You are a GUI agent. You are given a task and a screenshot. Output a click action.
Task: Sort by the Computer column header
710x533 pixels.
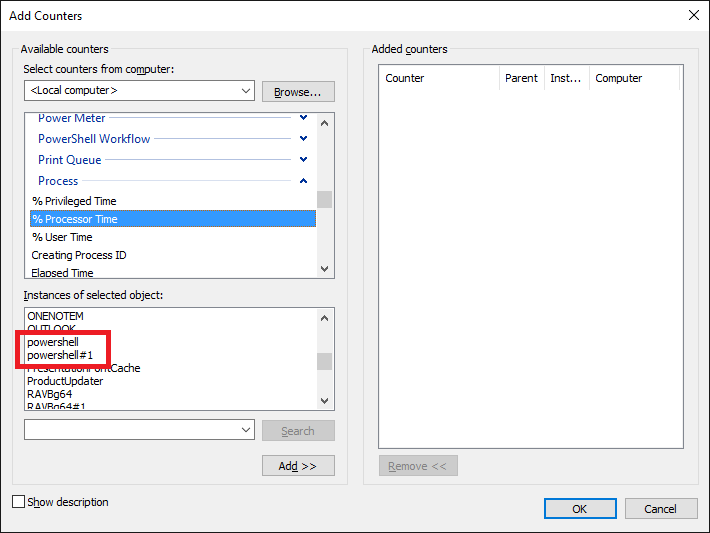(618, 78)
